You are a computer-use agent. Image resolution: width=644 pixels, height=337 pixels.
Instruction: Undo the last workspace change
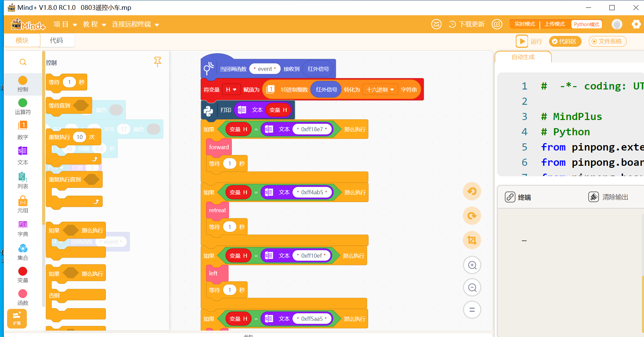pos(472,191)
